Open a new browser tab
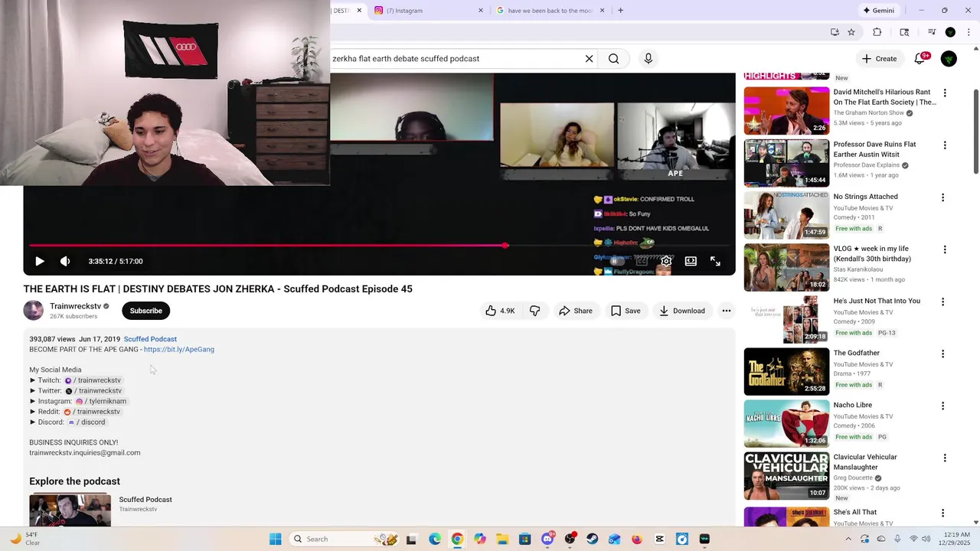 [620, 11]
